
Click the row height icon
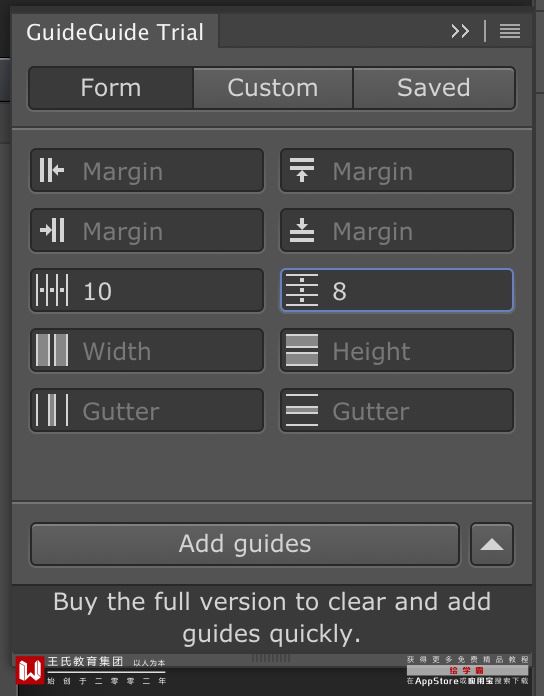pyautogui.click(x=302, y=350)
